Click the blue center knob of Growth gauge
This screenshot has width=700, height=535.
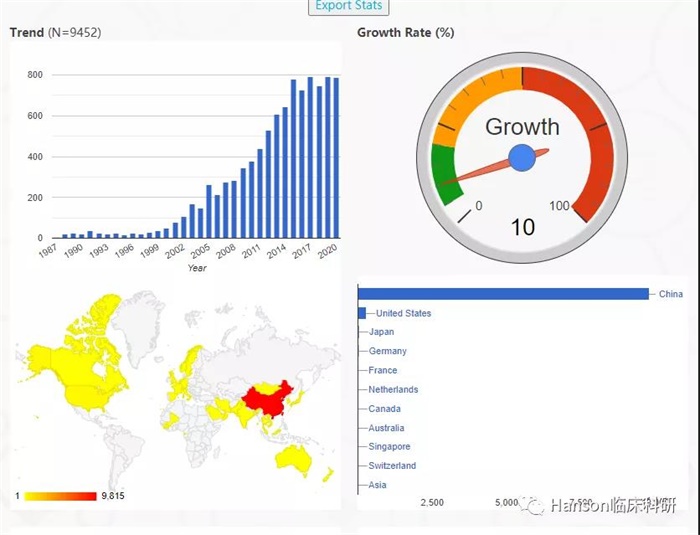[x=522, y=157]
